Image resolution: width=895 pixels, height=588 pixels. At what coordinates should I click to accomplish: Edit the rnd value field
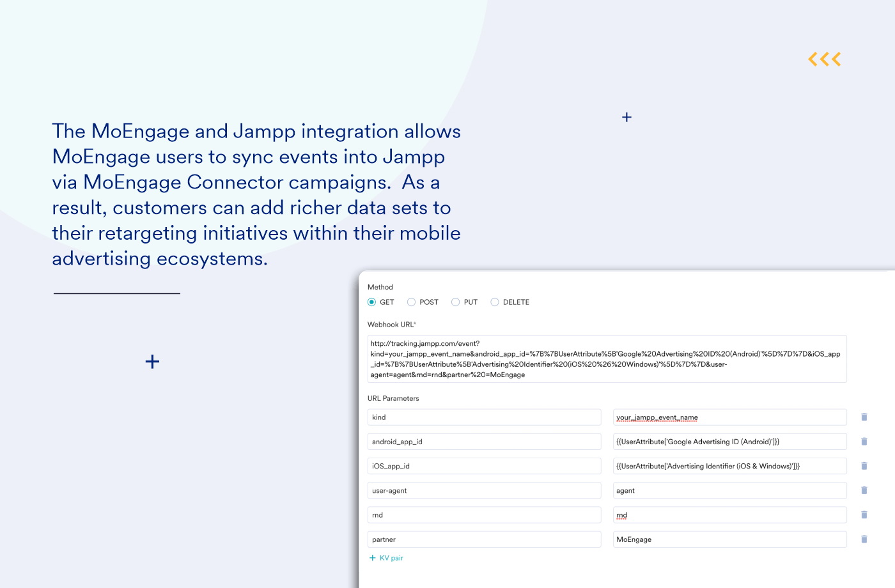pyautogui.click(x=730, y=514)
